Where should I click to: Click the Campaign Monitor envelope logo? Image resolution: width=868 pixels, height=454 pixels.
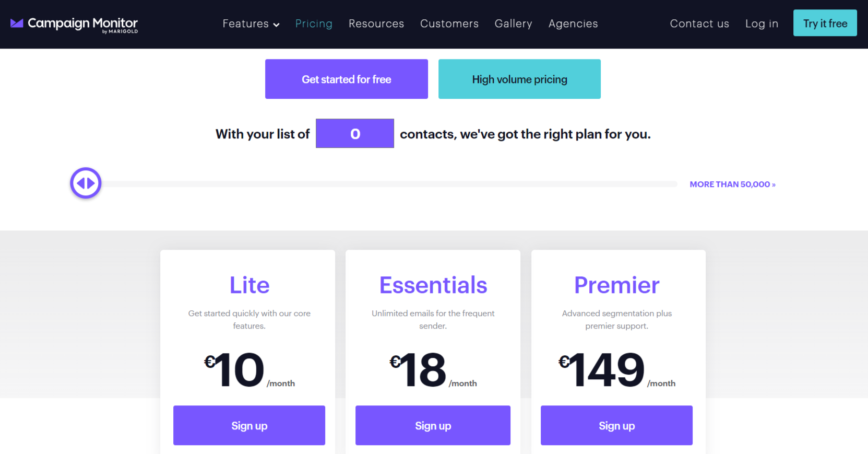[17, 24]
